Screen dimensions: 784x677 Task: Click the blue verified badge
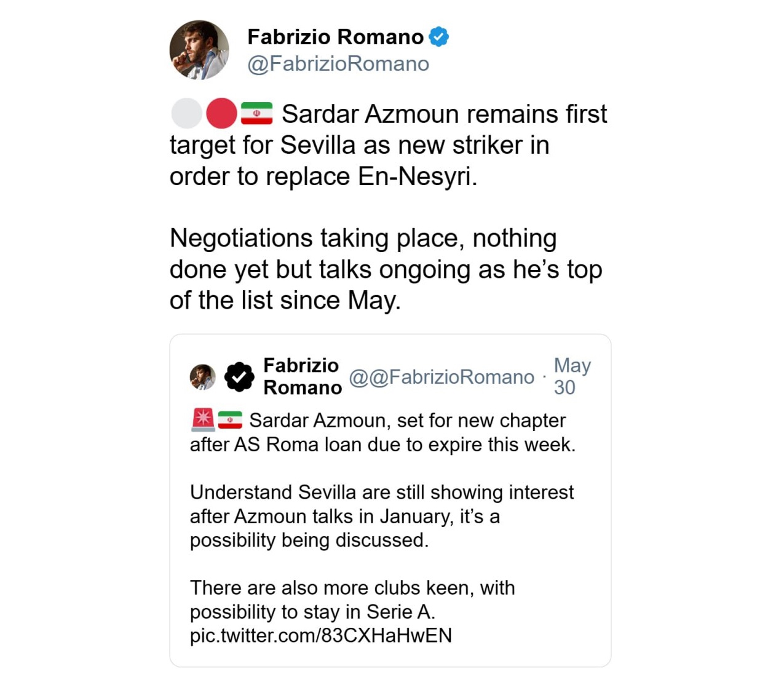[x=438, y=37]
